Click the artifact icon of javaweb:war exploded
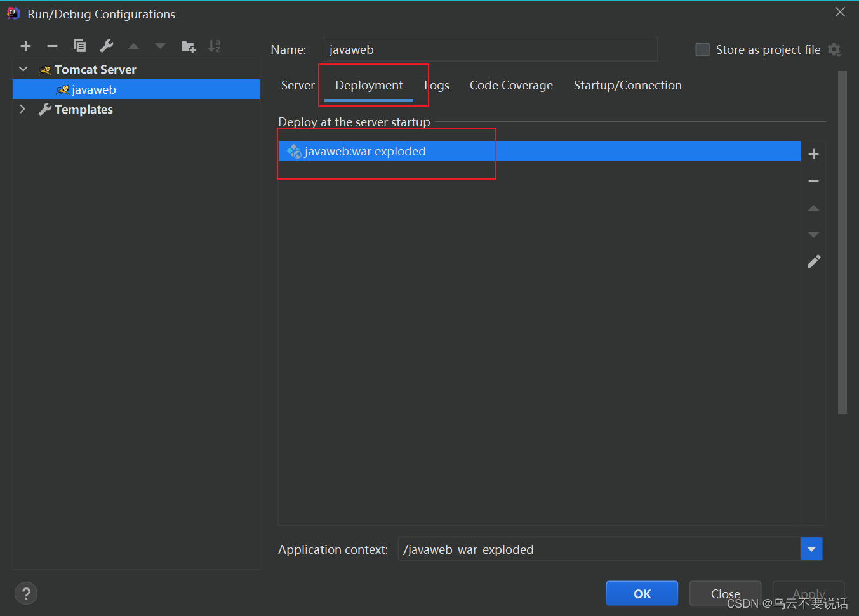The height and width of the screenshot is (616, 859). tap(294, 151)
